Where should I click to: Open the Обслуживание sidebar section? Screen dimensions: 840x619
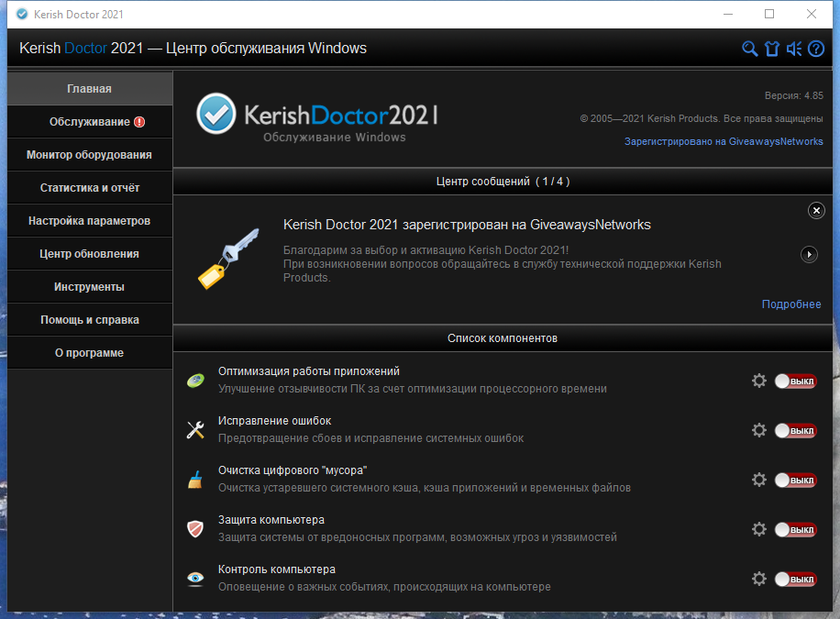pyautogui.click(x=90, y=122)
